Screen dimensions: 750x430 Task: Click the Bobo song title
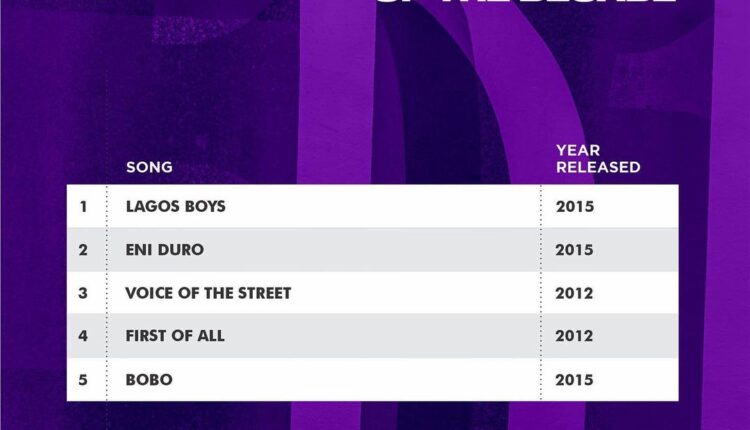pyautogui.click(x=149, y=380)
